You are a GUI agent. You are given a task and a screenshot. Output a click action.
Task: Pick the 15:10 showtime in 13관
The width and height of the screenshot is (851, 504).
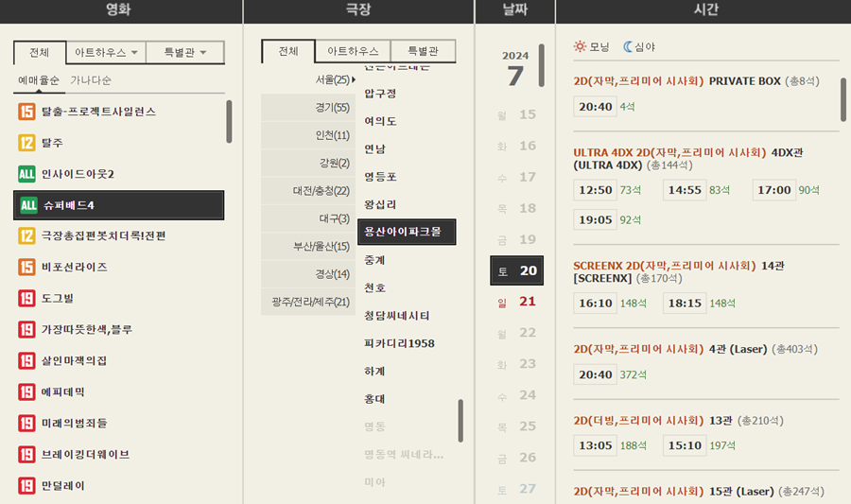[x=685, y=445]
